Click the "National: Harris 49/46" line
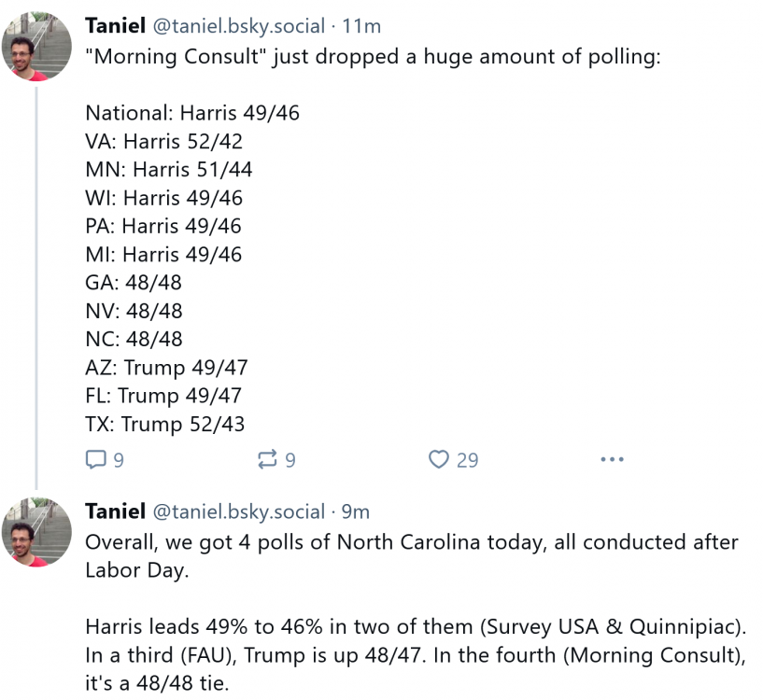The image size is (763, 700). click(x=192, y=114)
